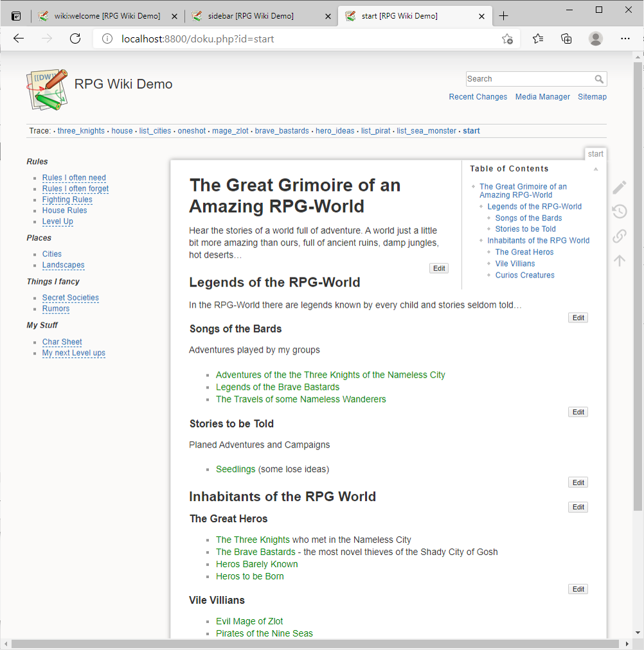This screenshot has width=644, height=650.
Task: Click the vertical scrollbar thumb
Action: click(638, 286)
